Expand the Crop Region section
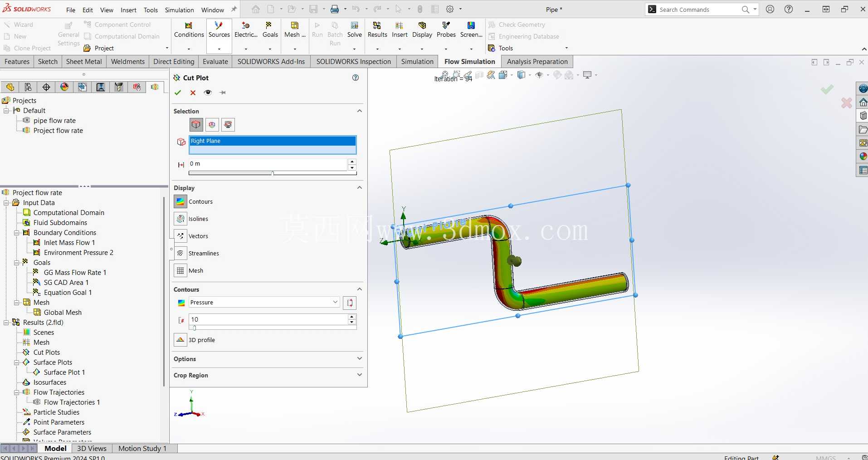The image size is (868, 460). [x=268, y=375]
